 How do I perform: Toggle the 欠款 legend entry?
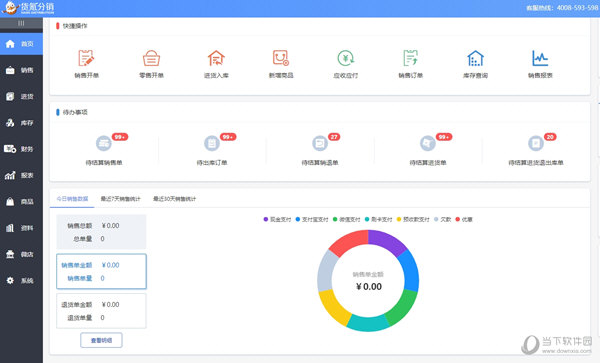pyautogui.click(x=442, y=220)
